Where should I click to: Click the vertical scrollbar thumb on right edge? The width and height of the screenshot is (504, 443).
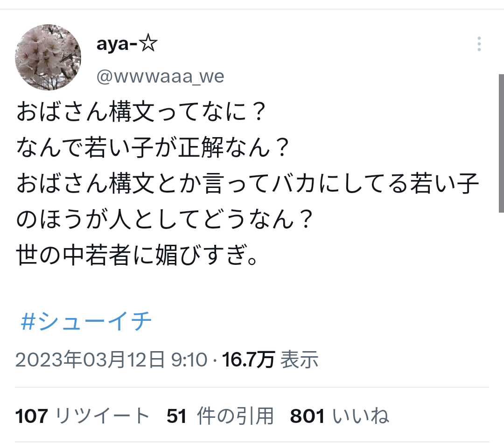pos(501,143)
